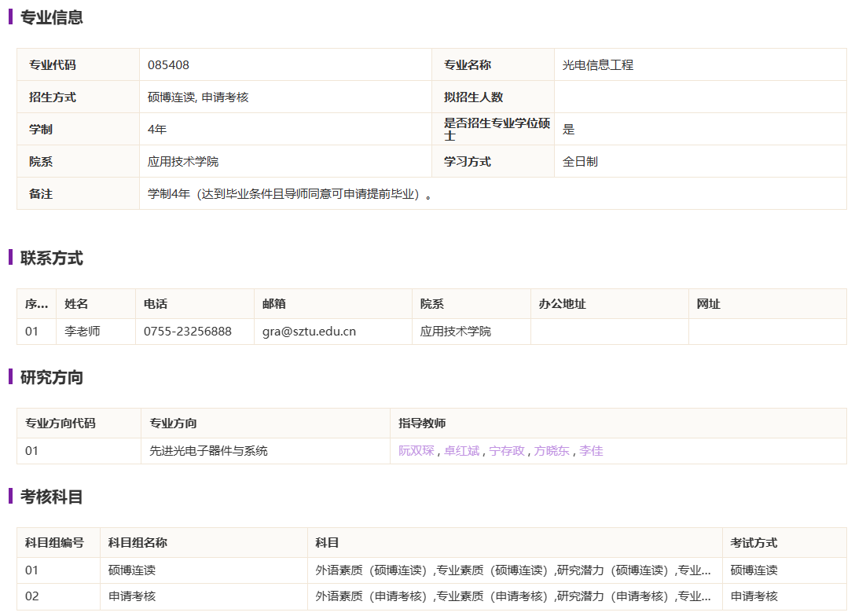855x616 pixels.
Task: Open advisor 卓红斌's profile link
Action: tap(461, 451)
